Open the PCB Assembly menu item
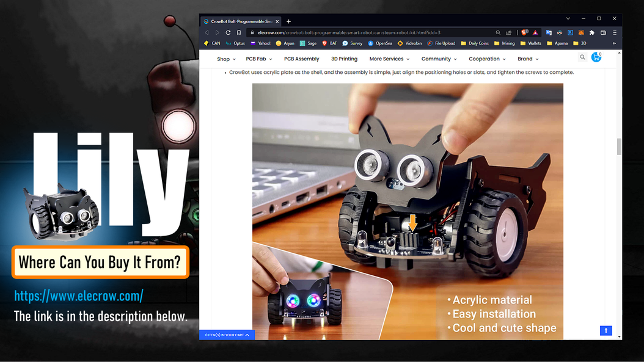 pyautogui.click(x=301, y=59)
